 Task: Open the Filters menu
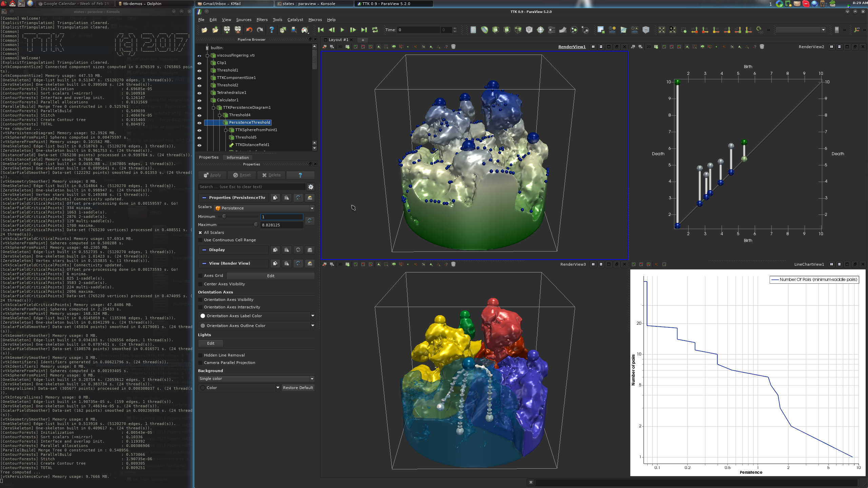(262, 20)
